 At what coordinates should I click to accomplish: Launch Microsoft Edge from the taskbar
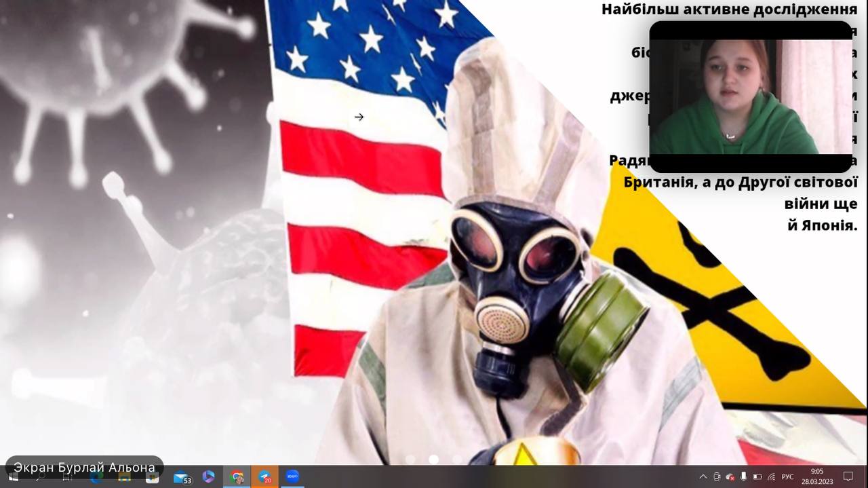[96, 477]
